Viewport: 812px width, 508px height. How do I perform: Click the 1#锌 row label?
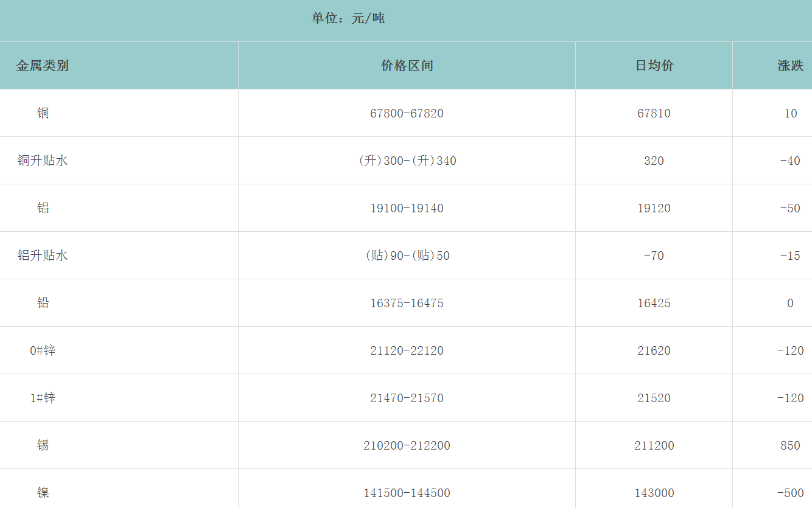click(43, 398)
